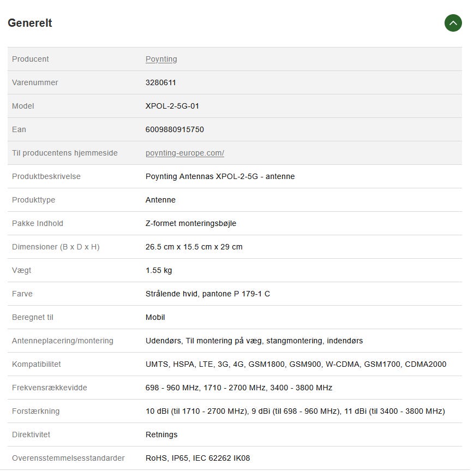Click the Beregnet til value Mobil
Viewport: 474px width, 476px height.
click(x=155, y=317)
